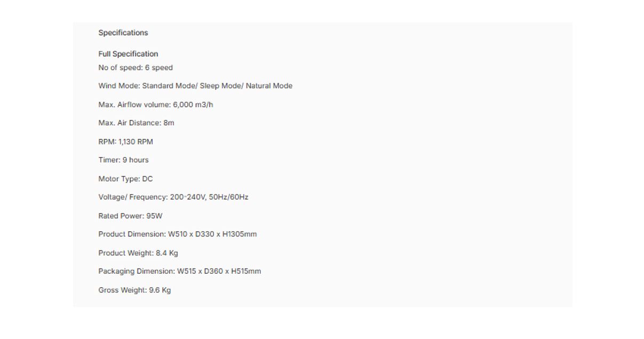Select the Timer: 9 hours line
Screen dimensions: 644x339
123,160
